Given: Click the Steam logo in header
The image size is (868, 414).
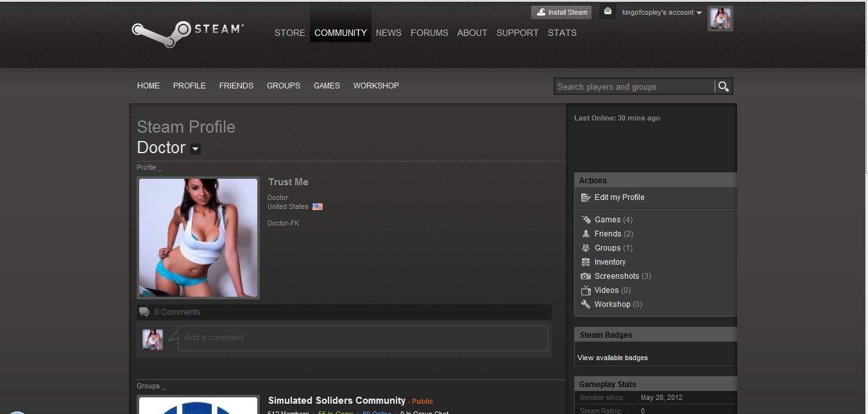Looking at the screenshot, I should [x=187, y=35].
